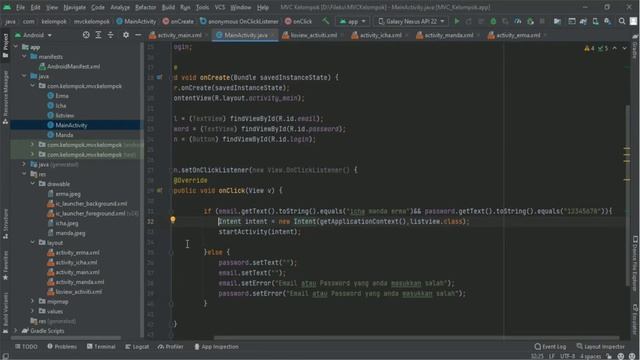Viewport: 640px width, 360px height.
Task: Open App Inspection tool window
Action: point(216,347)
